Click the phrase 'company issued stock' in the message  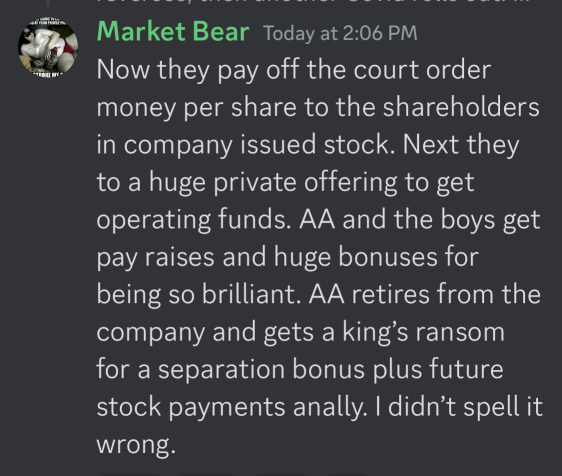(256, 144)
